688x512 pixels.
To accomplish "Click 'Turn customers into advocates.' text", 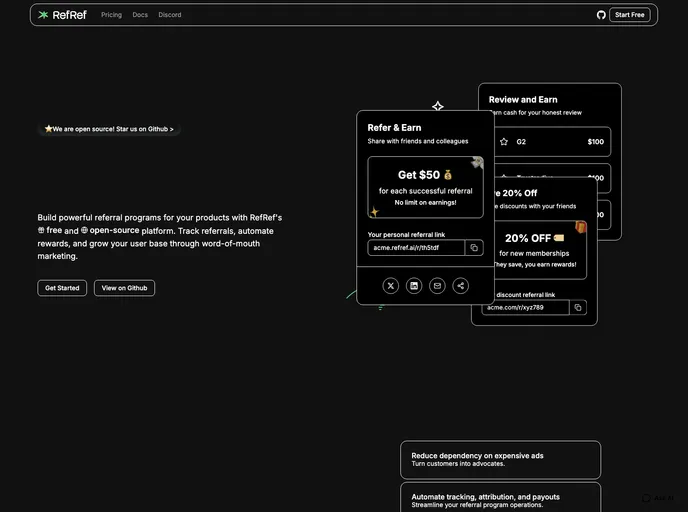I will tap(458, 464).
